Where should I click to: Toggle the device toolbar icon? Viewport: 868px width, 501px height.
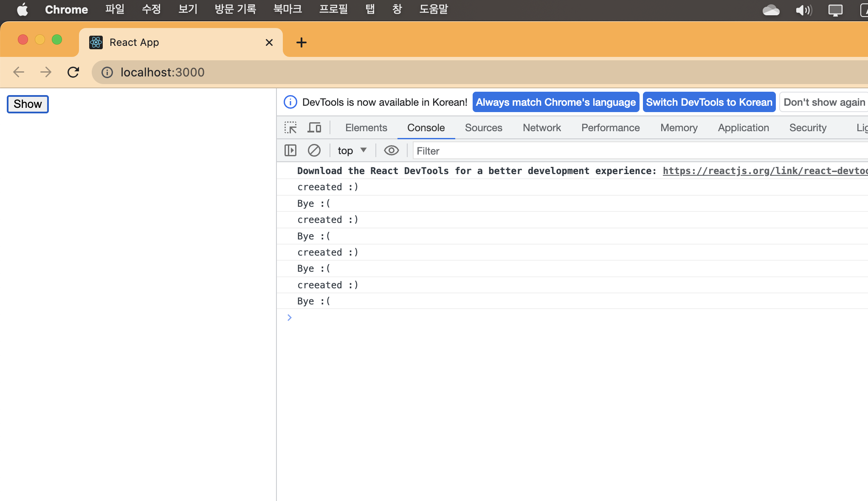pyautogui.click(x=314, y=127)
